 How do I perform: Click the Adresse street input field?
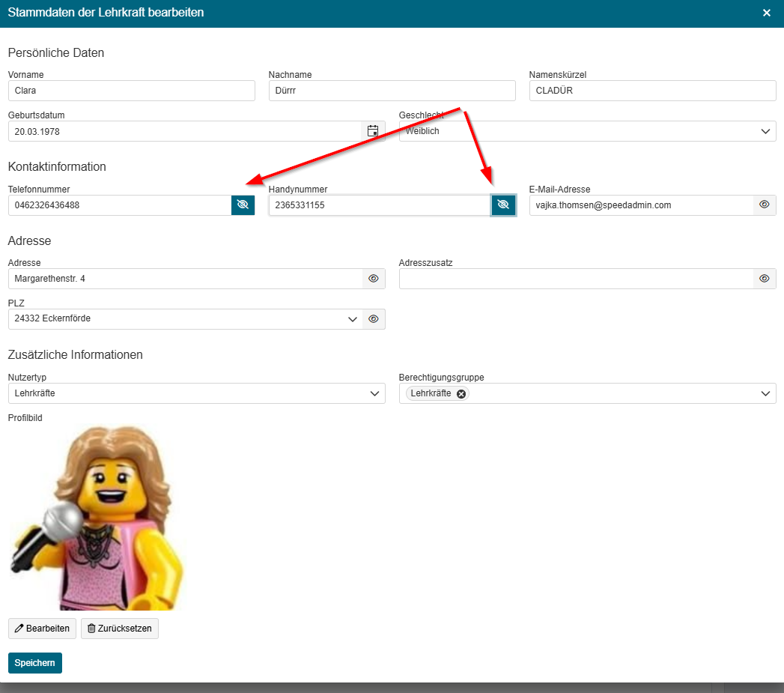(186, 279)
